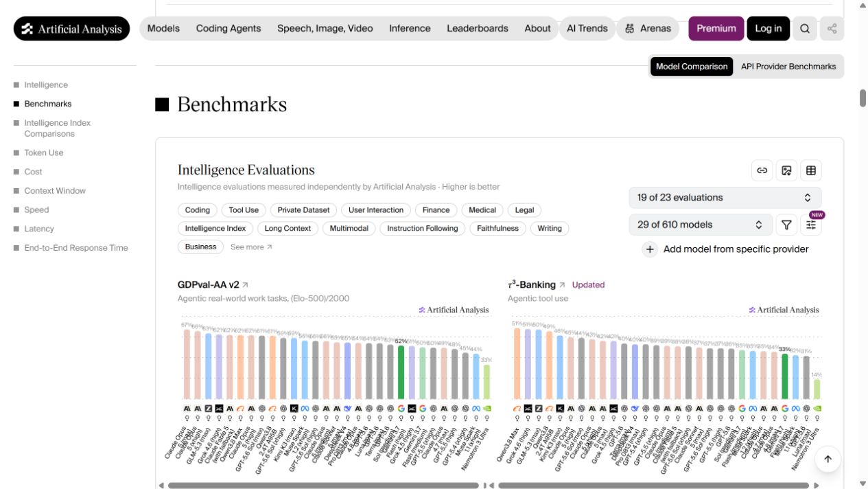Toggle the Private Dataset filter tag
This screenshot has width=868, height=489.
coord(304,210)
